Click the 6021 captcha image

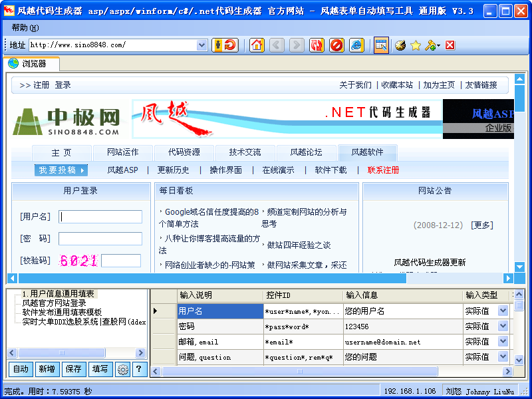pos(78,261)
